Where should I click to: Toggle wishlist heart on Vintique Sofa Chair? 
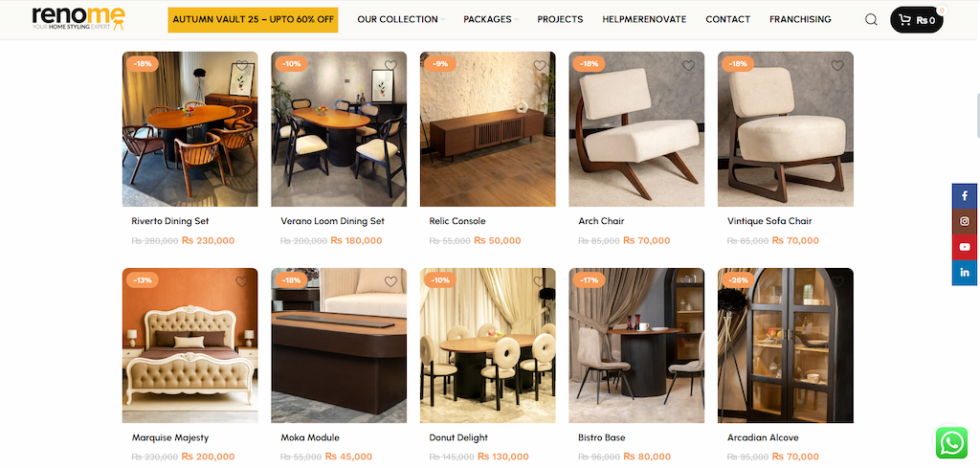(837, 66)
